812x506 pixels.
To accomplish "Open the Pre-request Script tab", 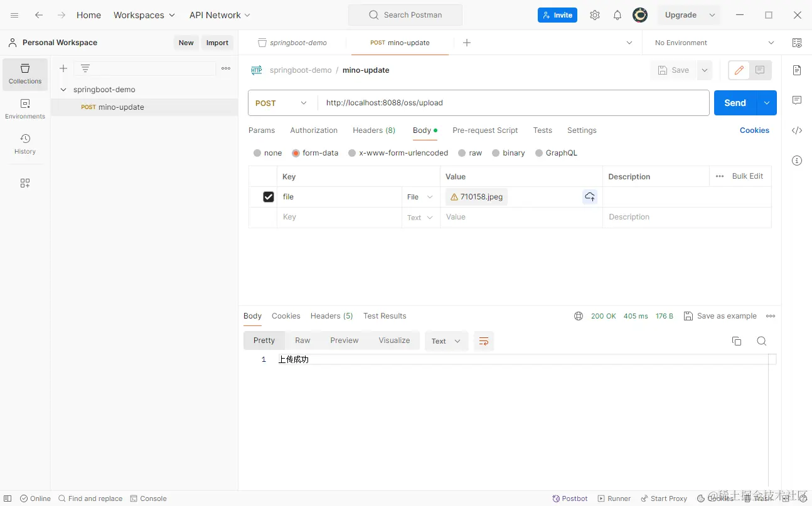I will [485, 130].
